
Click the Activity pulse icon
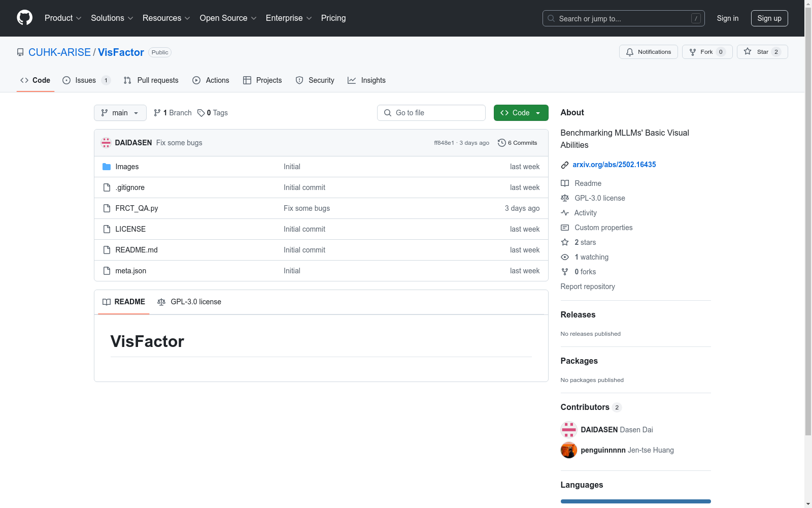point(565,213)
